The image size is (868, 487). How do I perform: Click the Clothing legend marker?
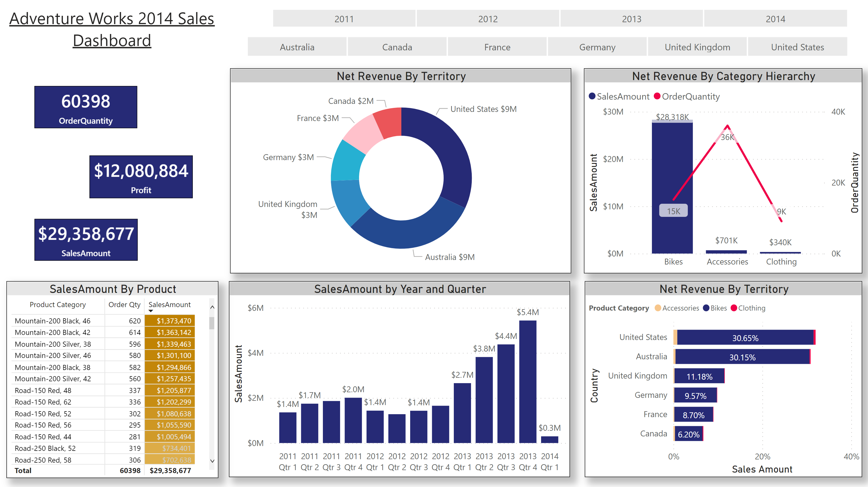734,308
